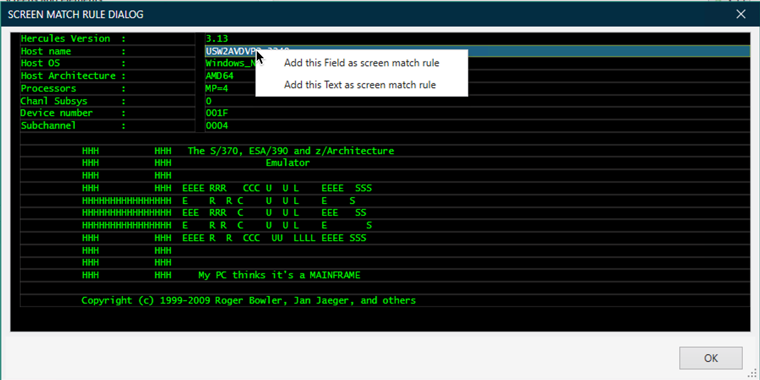
Task: Click the Chanl Subsys label
Action: tap(73, 101)
